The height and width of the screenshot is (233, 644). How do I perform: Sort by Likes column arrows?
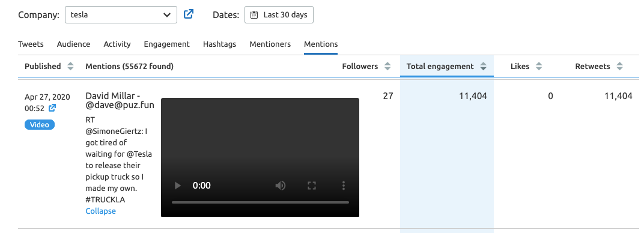click(x=539, y=67)
